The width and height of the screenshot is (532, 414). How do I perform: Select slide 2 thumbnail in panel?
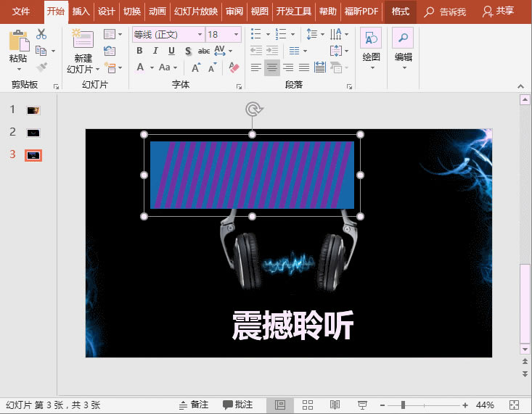[33, 133]
